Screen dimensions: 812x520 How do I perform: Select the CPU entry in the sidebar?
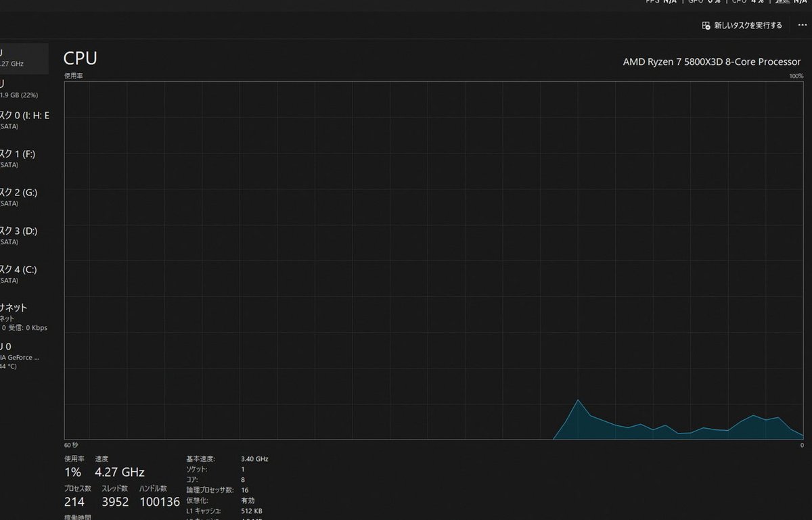(24, 58)
